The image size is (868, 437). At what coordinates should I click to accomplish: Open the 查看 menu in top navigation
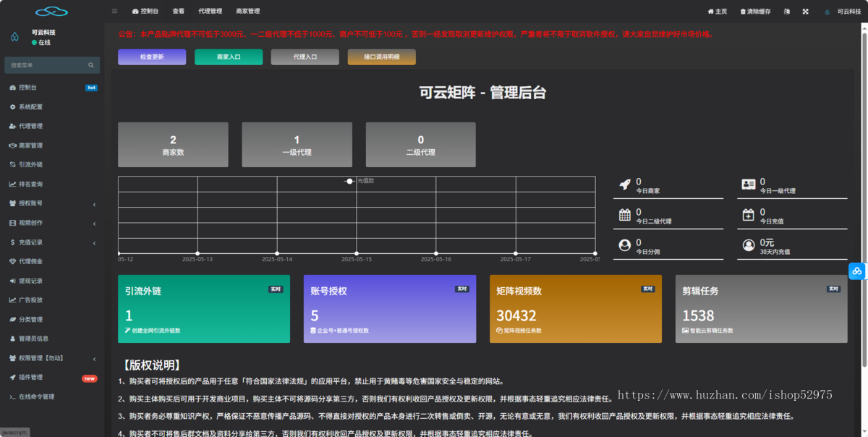point(179,12)
